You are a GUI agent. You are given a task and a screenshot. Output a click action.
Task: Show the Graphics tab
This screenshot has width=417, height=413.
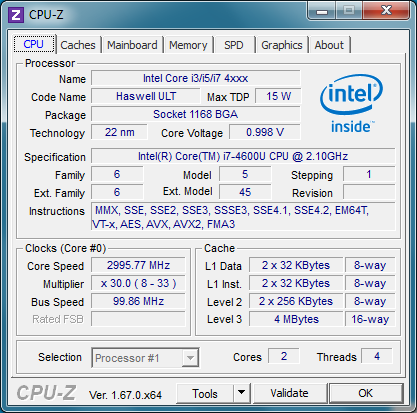tap(282, 45)
